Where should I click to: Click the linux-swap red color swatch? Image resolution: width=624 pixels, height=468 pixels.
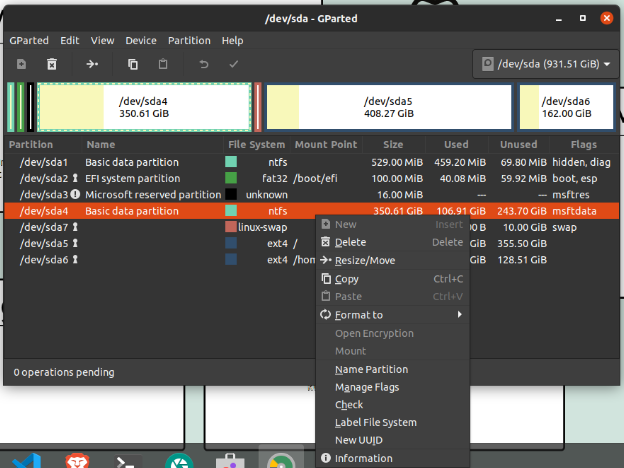click(231, 227)
